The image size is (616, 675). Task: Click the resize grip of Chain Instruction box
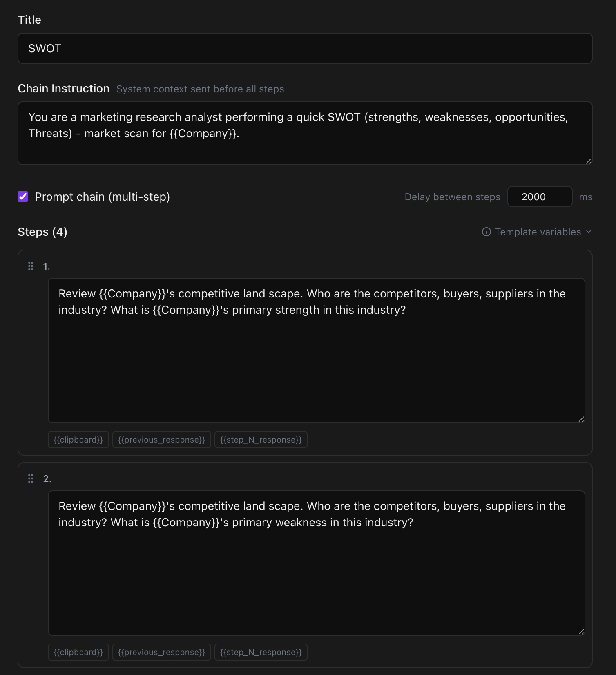tap(588, 161)
